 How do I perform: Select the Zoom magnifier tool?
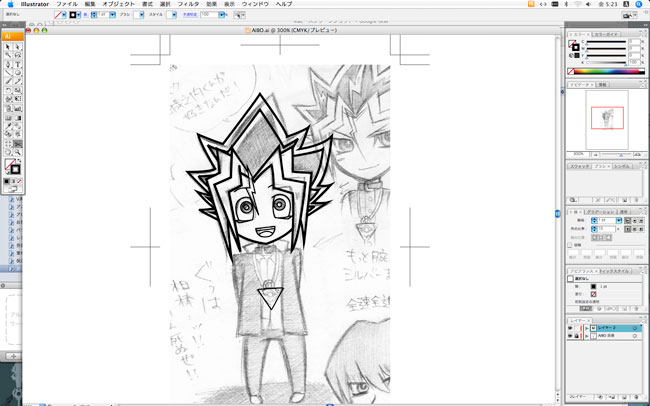(x=18, y=153)
